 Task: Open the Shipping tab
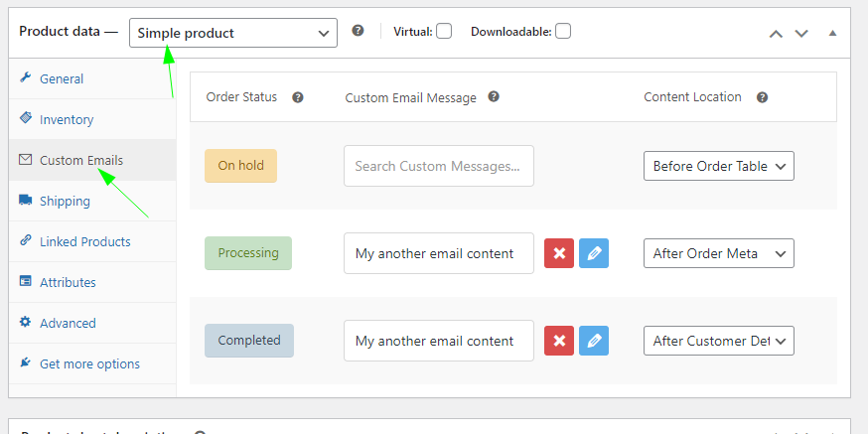pos(65,201)
